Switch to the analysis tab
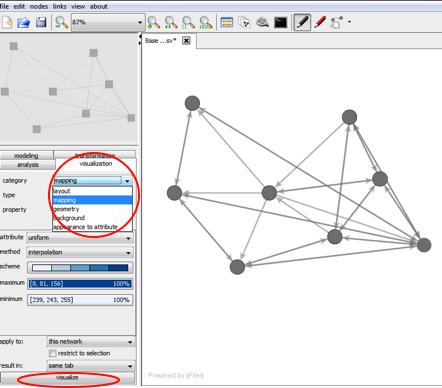The image size is (442, 388). (x=28, y=165)
